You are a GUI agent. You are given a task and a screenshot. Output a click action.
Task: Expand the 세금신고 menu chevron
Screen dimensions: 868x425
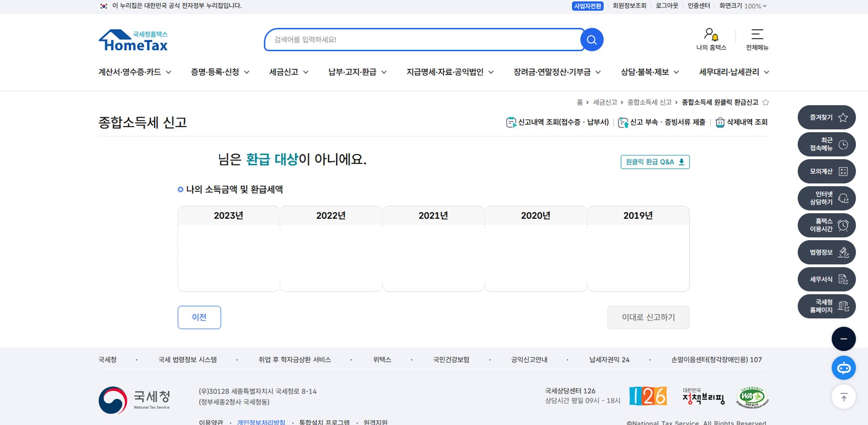point(306,72)
